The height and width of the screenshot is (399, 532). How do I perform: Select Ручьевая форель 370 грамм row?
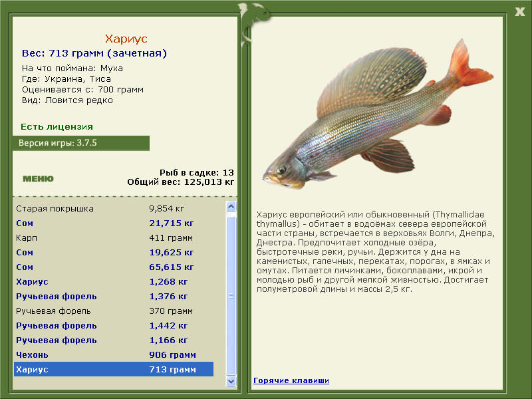114,311
